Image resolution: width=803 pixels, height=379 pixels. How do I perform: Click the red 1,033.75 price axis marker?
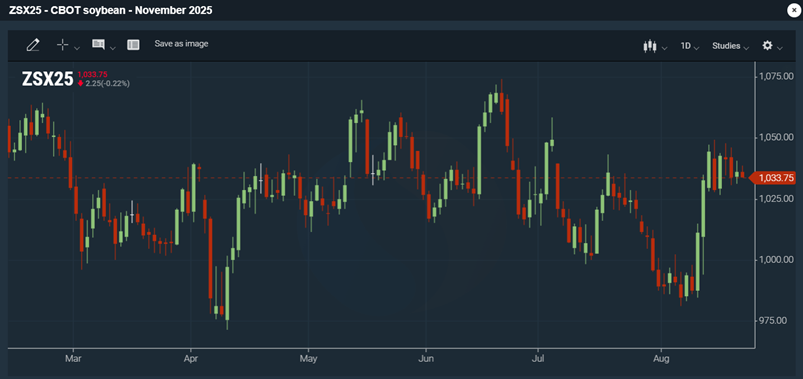point(772,178)
